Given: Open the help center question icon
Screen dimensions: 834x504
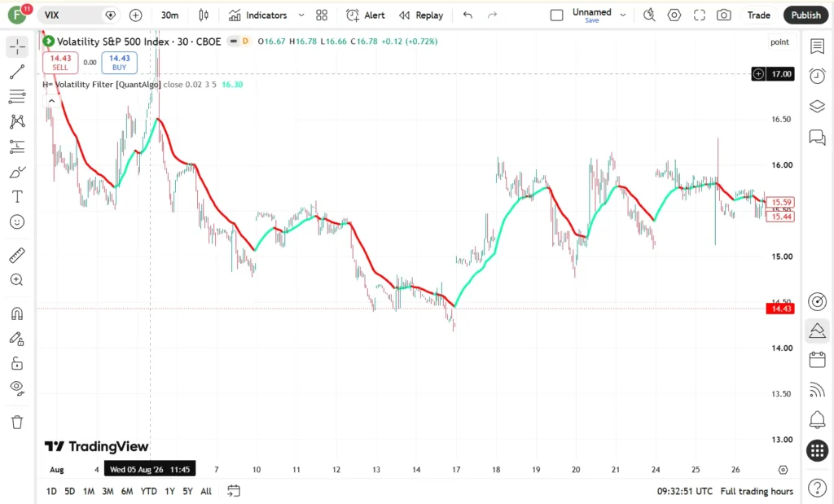Looking at the screenshot, I should click(818, 487).
